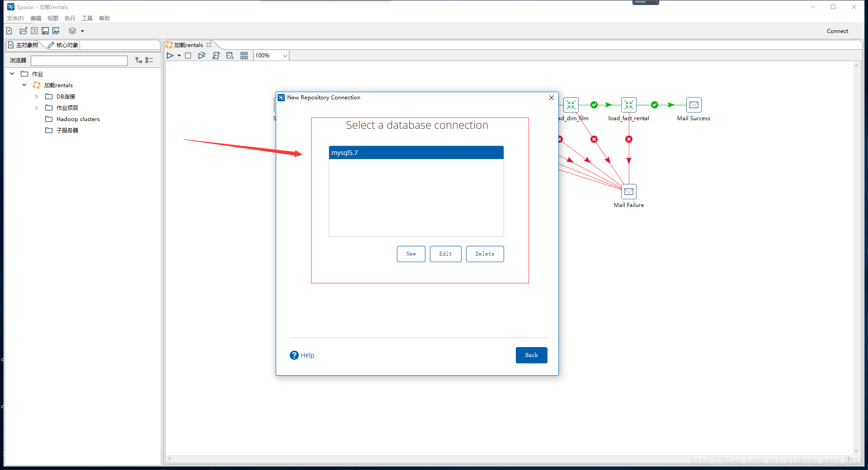Click the Mail Failure entry icon
Screen dimensions: 868x470
tap(628, 192)
